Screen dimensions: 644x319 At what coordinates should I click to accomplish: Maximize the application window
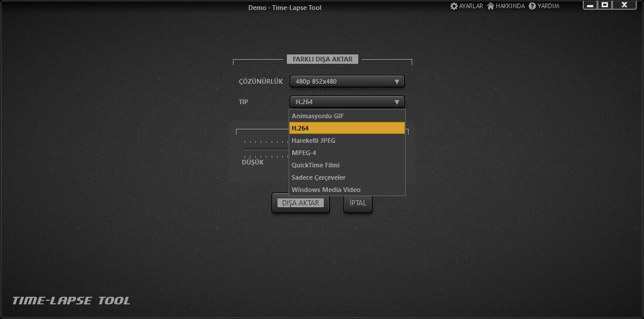(605, 5)
